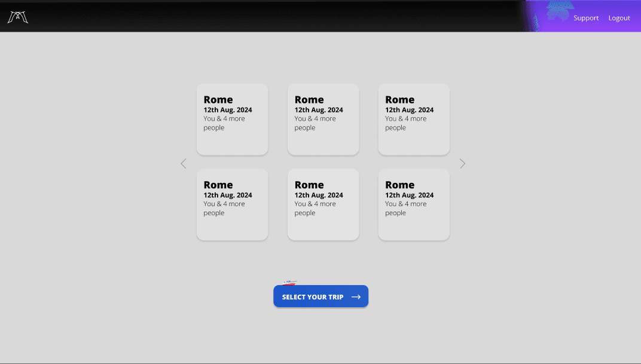641x364 pixels.
Task: Open the Support page
Action: (585, 18)
